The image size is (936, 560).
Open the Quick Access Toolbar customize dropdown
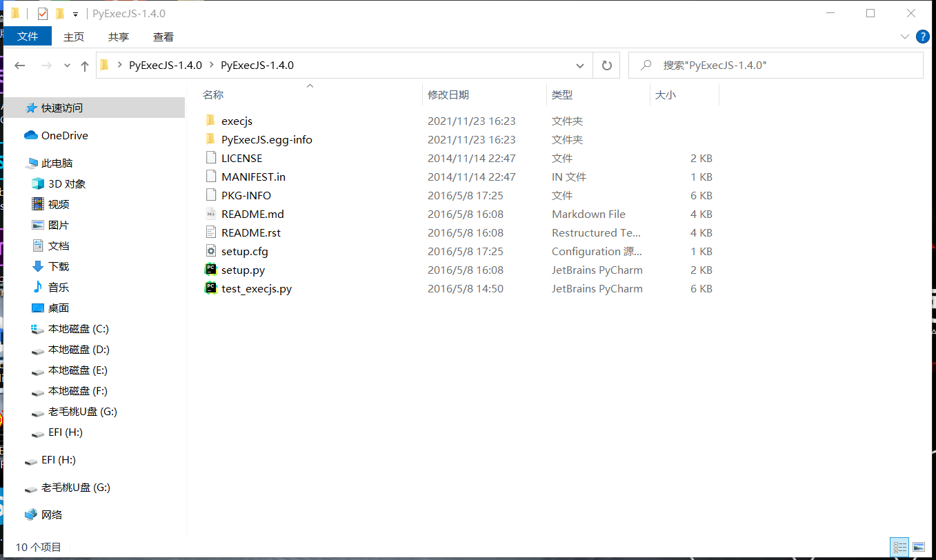[74, 13]
